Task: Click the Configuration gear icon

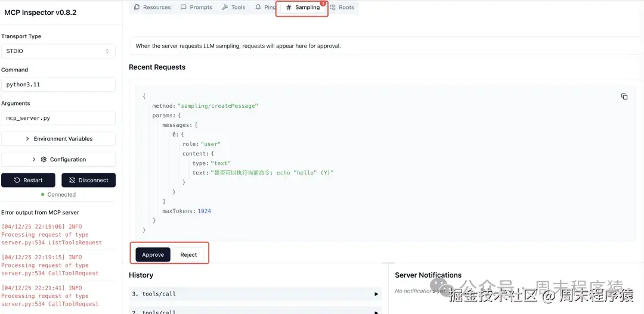Action: coord(44,159)
